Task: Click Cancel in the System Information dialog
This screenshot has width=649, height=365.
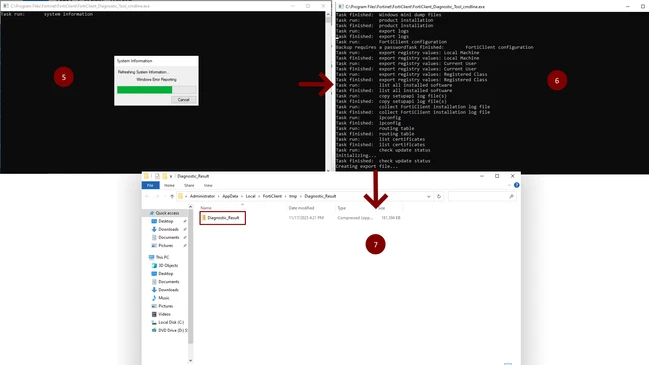Action: pyautogui.click(x=183, y=100)
